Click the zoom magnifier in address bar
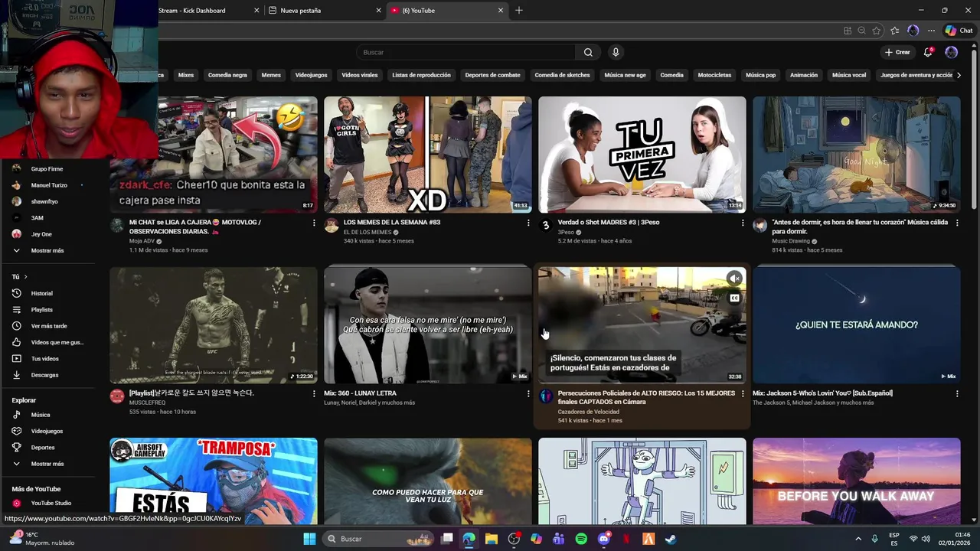Screen dimensions: 980x551 (x=862, y=31)
